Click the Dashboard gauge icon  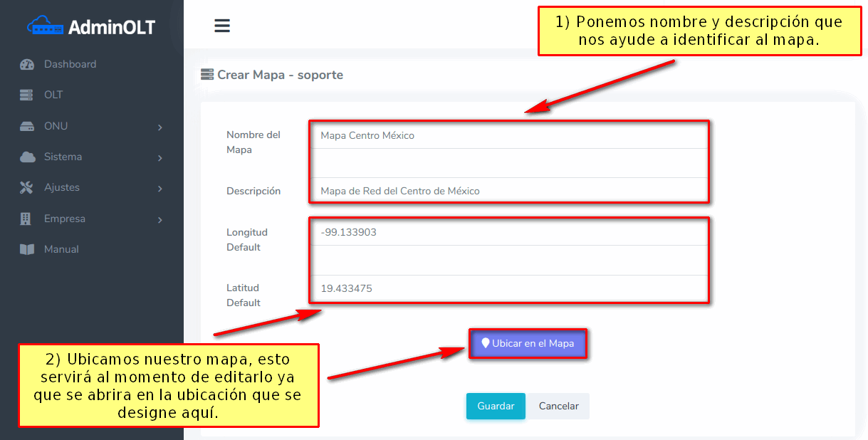pos(27,64)
